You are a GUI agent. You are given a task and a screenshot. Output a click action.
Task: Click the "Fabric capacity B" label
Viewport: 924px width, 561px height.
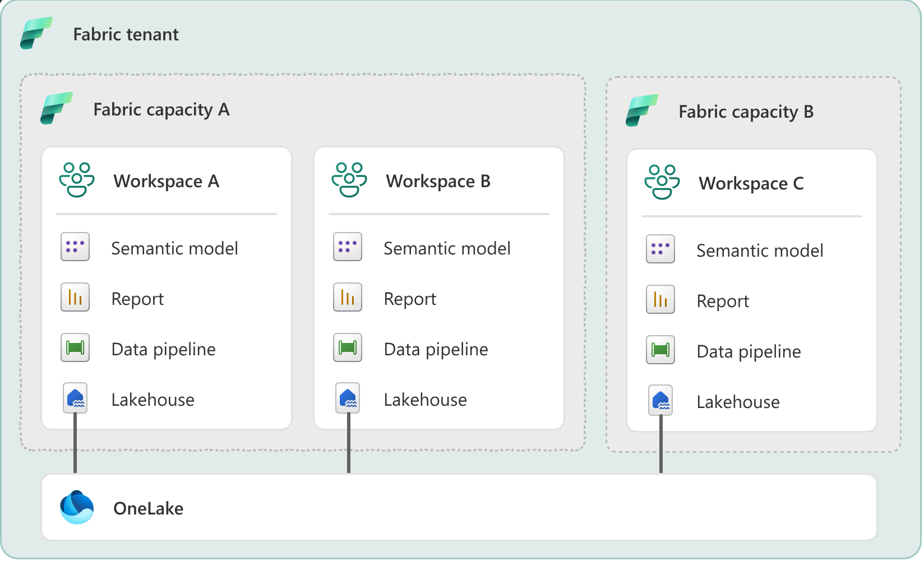tap(746, 112)
